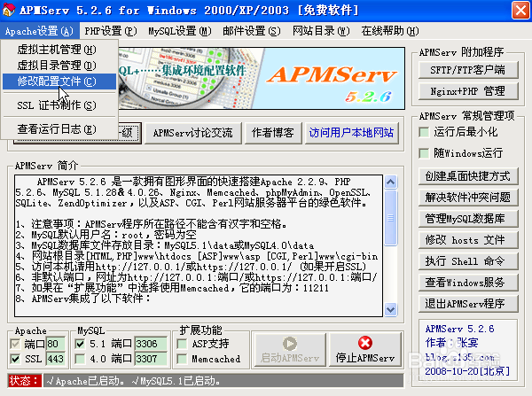Open the 在线帮助 menu
This screenshot has width=532, height=396.
390,31
